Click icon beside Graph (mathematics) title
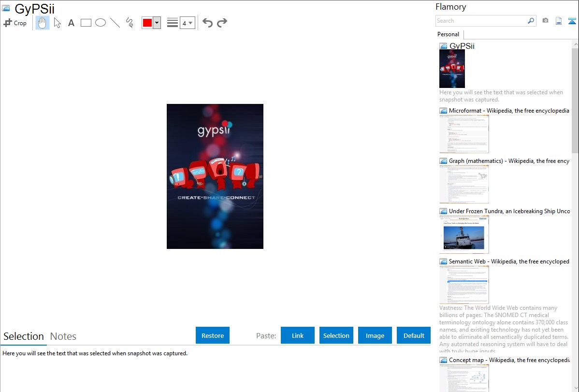 click(443, 161)
